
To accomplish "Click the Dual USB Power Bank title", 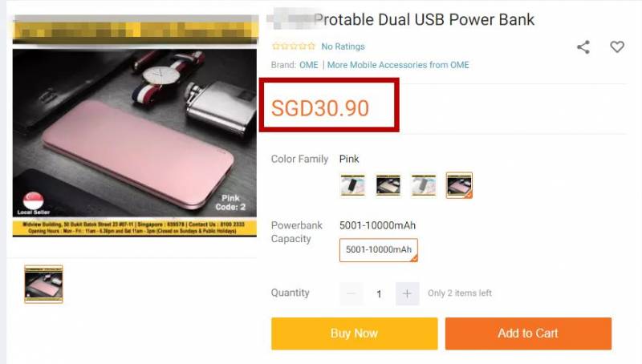I will click(x=425, y=19).
